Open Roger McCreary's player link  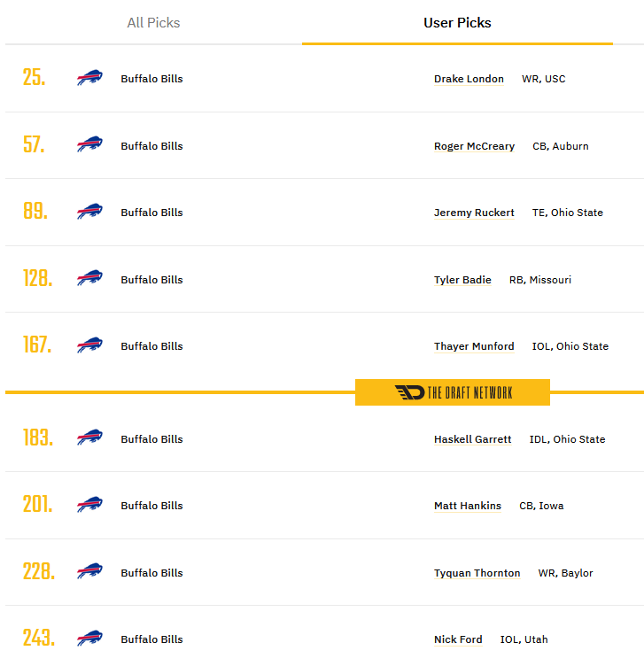point(474,146)
